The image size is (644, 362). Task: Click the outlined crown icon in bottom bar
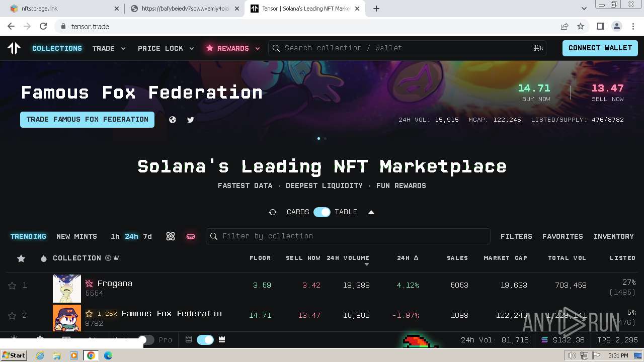click(189, 340)
